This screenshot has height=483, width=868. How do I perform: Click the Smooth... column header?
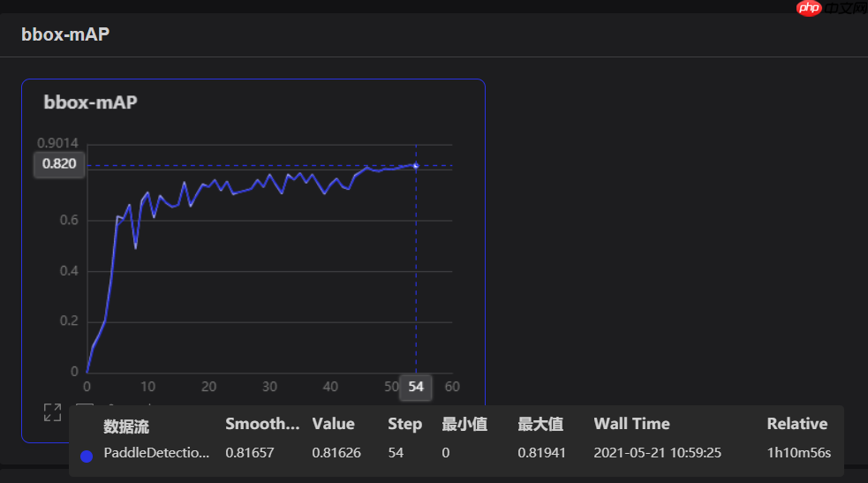pyautogui.click(x=262, y=424)
